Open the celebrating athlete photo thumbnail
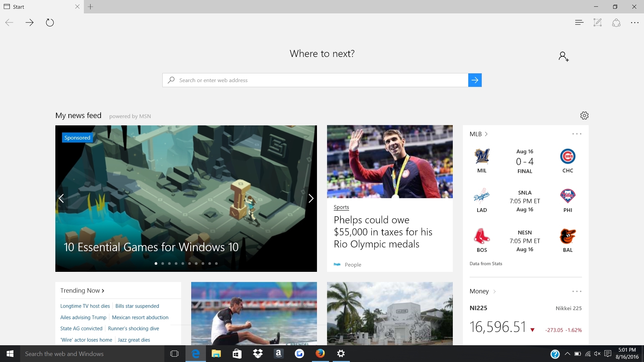Viewport: 644px width, 362px height. [254, 313]
